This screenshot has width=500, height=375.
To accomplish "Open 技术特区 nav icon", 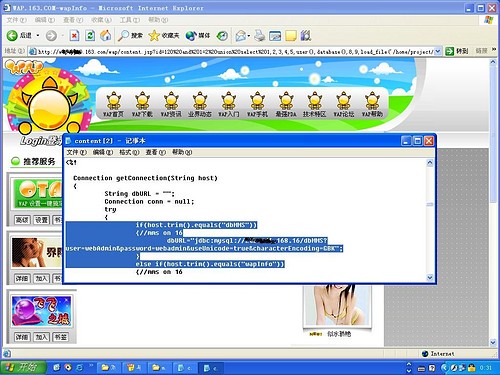I will point(315,104).
